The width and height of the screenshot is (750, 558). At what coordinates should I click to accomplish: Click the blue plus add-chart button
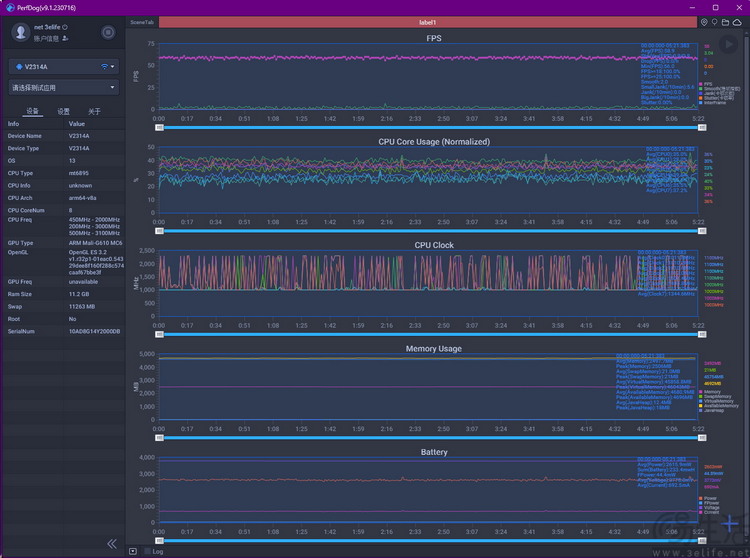coord(730,524)
